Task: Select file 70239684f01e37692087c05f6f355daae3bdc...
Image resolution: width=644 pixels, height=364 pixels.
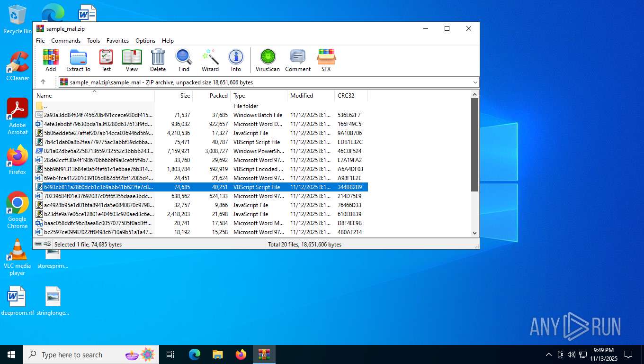Action: pyautogui.click(x=201, y=196)
